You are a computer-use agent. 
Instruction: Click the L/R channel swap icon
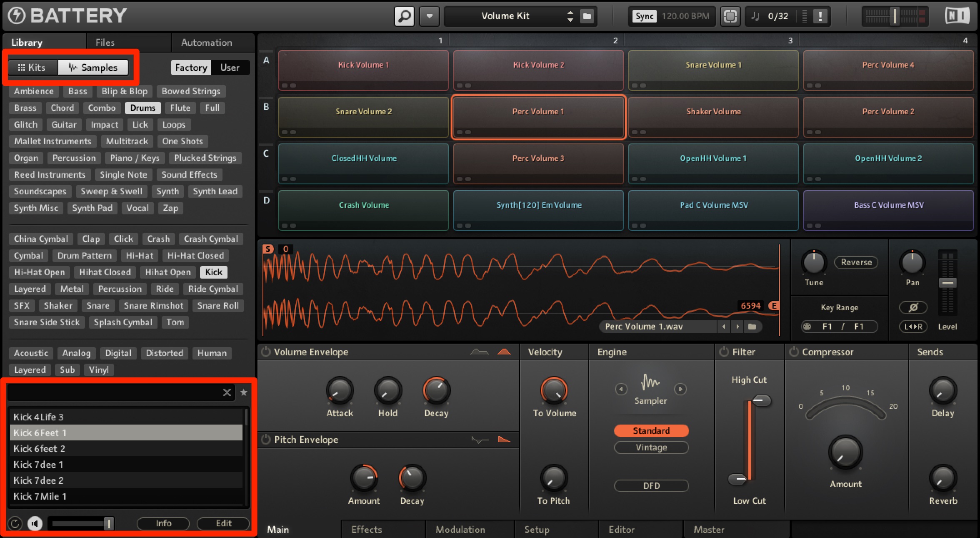coord(913,327)
